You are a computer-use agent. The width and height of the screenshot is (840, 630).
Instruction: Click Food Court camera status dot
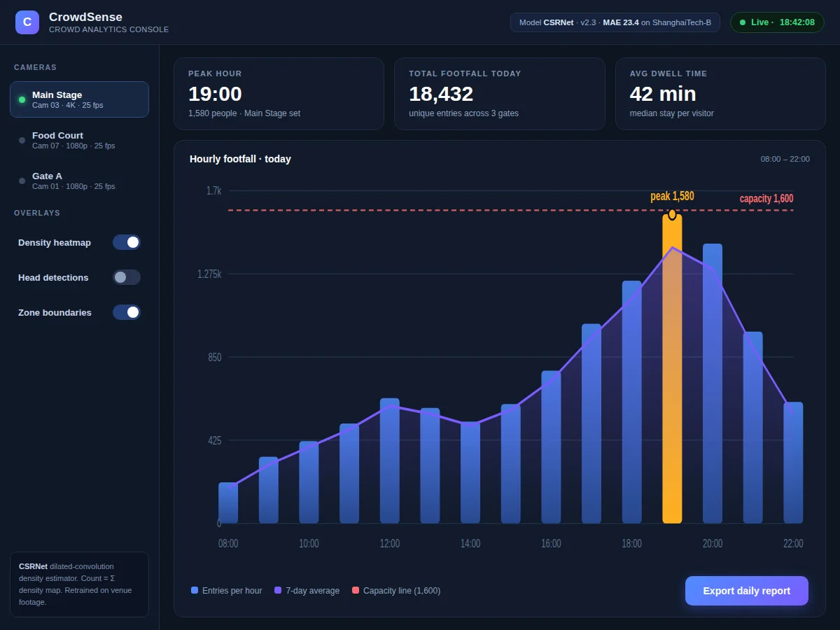tap(22, 140)
